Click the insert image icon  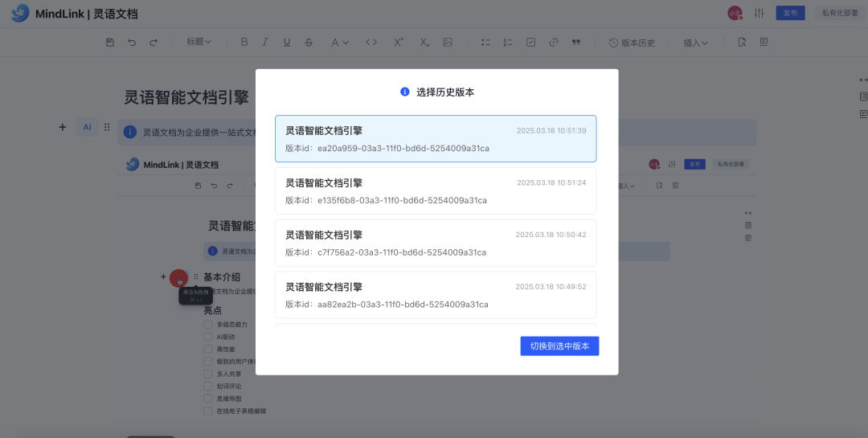click(448, 42)
